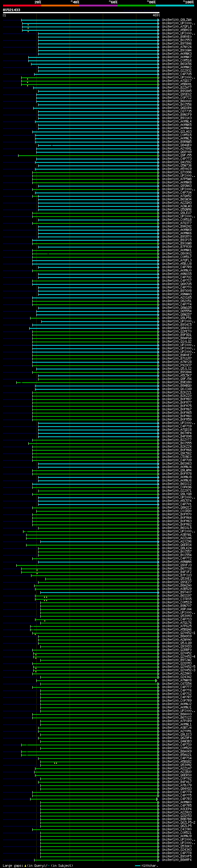Select the UniRef100_A7NY24 label
This screenshot has height=868, width=197.
[177, 47]
